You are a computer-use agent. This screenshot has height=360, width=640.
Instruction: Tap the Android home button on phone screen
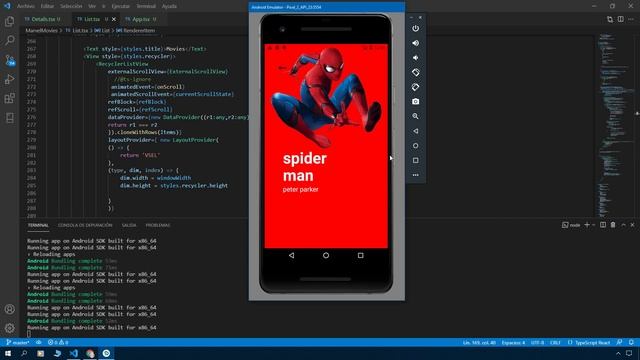coord(326,255)
